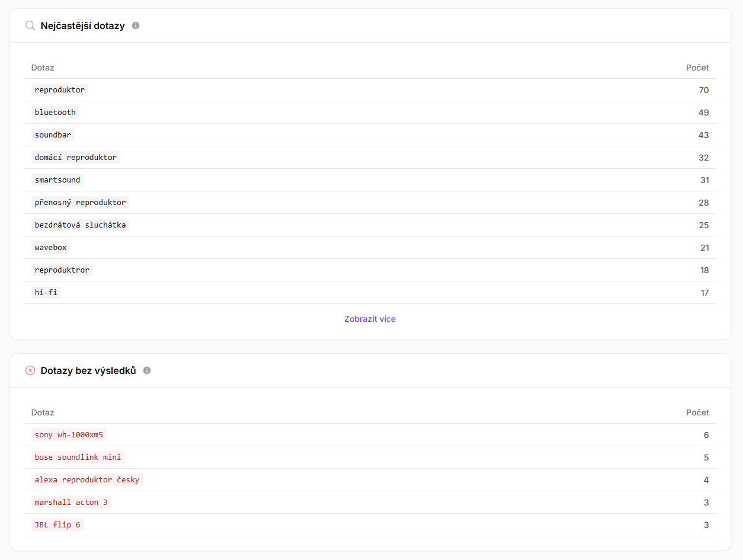Select the 'bezdrátová sluchátka' query
743x560 pixels.
click(80, 225)
